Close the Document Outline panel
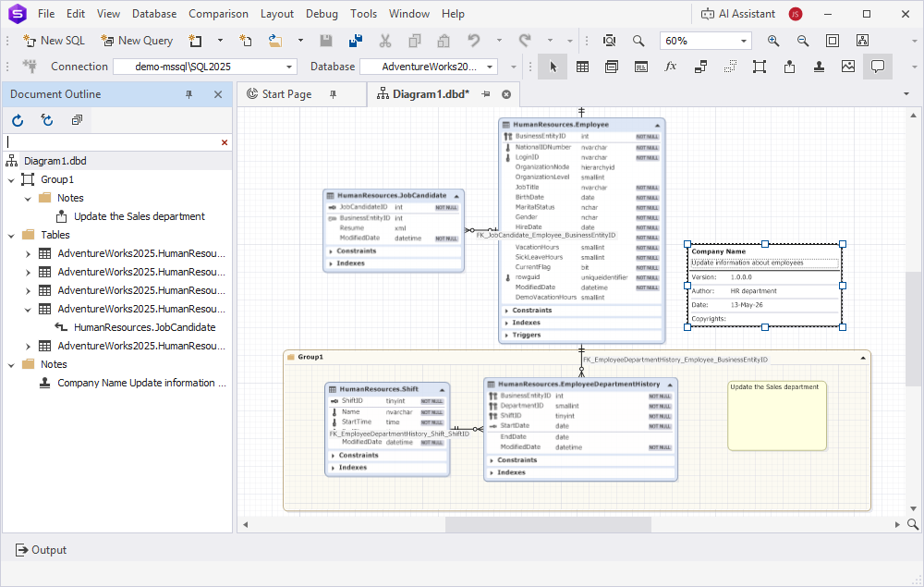924x587 pixels. click(x=218, y=94)
